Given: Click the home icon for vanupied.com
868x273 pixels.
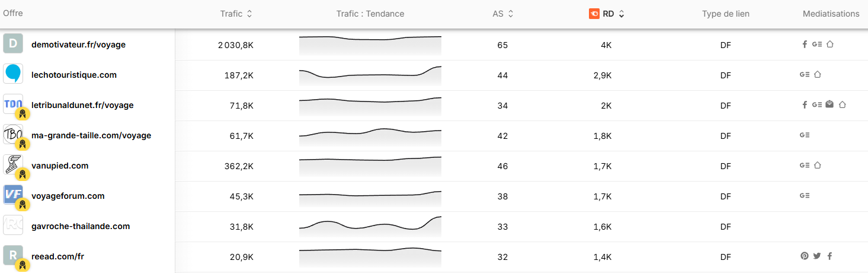Looking at the screenshot, I should point(818,165).
